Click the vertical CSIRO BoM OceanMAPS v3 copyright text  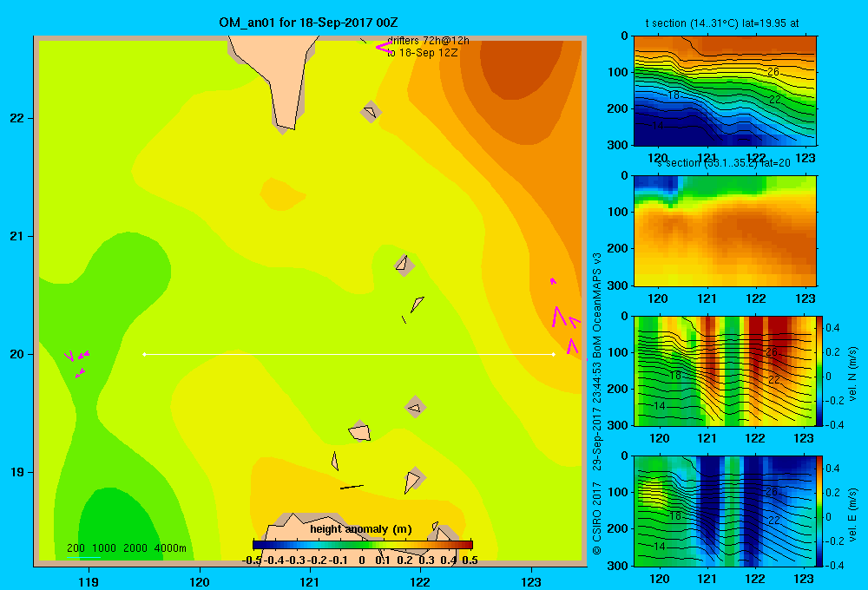tap(597, 404)
